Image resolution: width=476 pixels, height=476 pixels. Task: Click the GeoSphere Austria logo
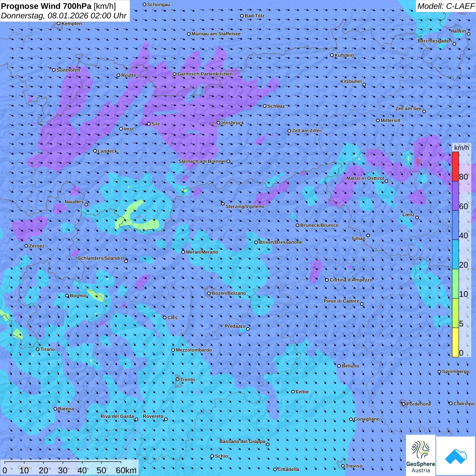tap(421, 456)
